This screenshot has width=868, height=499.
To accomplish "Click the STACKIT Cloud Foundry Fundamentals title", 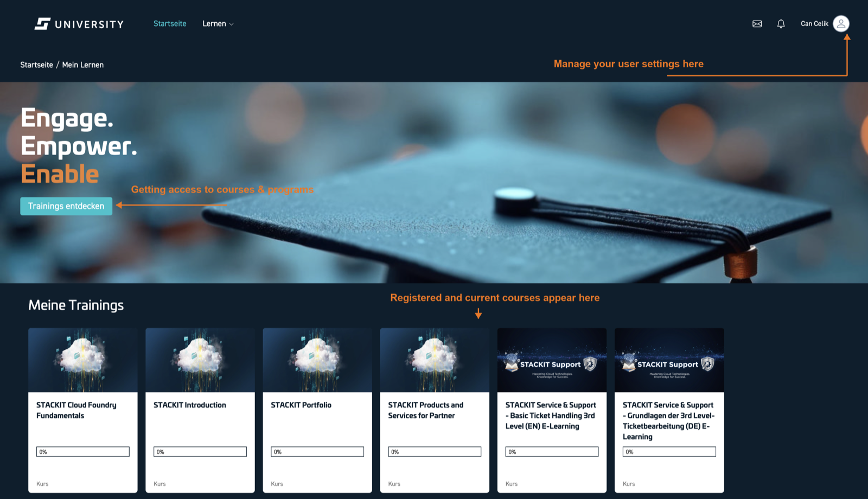I will (x=76, y=411).
